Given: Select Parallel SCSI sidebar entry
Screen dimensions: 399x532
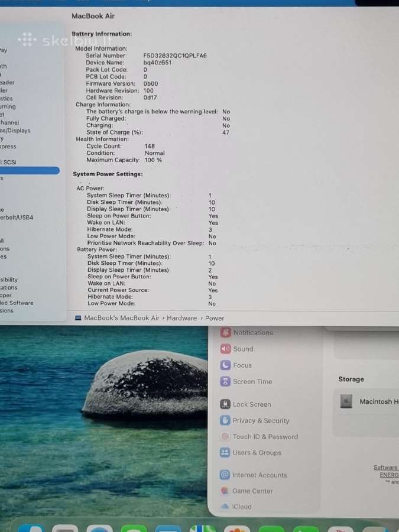Looking at the screenshot, I should pos(8,162).
